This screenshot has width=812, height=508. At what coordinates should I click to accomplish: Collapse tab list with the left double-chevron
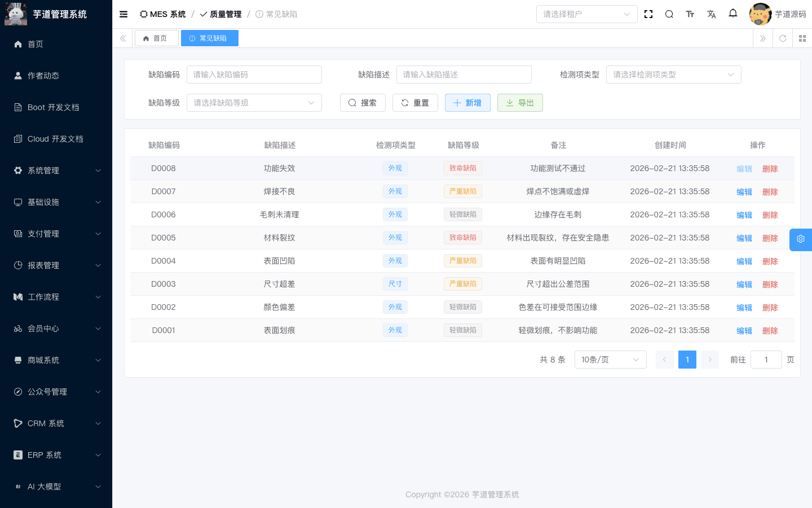(x=122, y=38)
